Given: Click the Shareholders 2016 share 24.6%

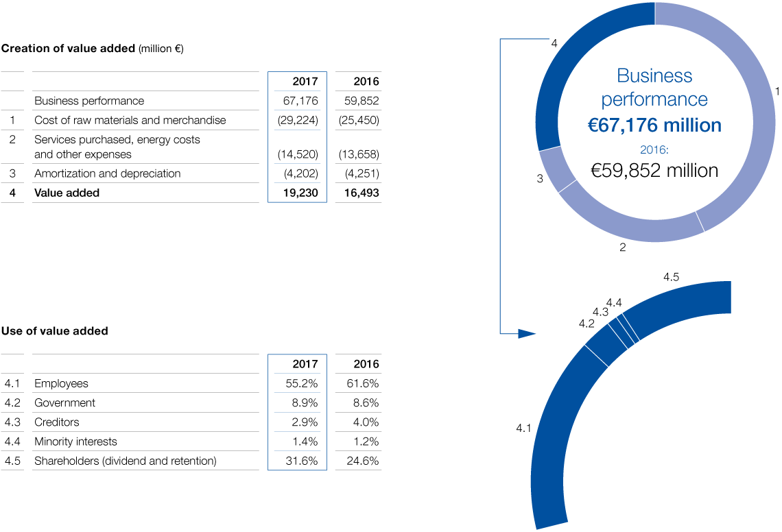Looking at the screenshot, I should [x=363, y=461].
